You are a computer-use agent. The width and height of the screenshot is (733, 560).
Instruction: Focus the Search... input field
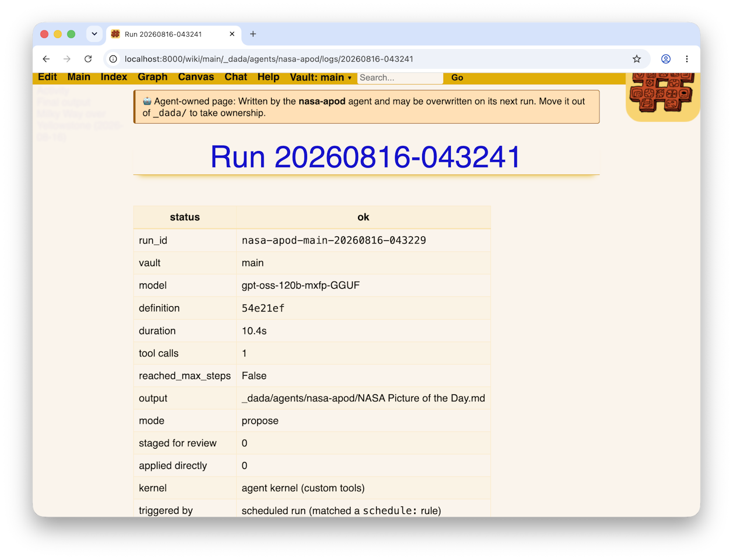click(x=400, y=78)
